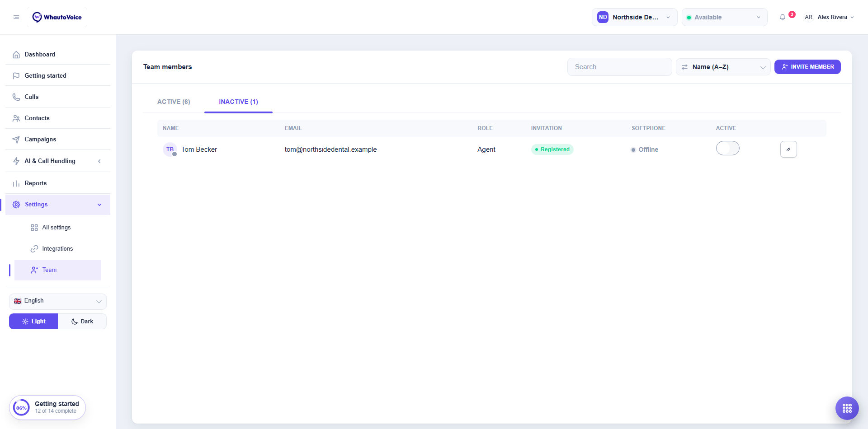Click the WhautoVoice logo
868x429 pixels.
pos(57,17)
